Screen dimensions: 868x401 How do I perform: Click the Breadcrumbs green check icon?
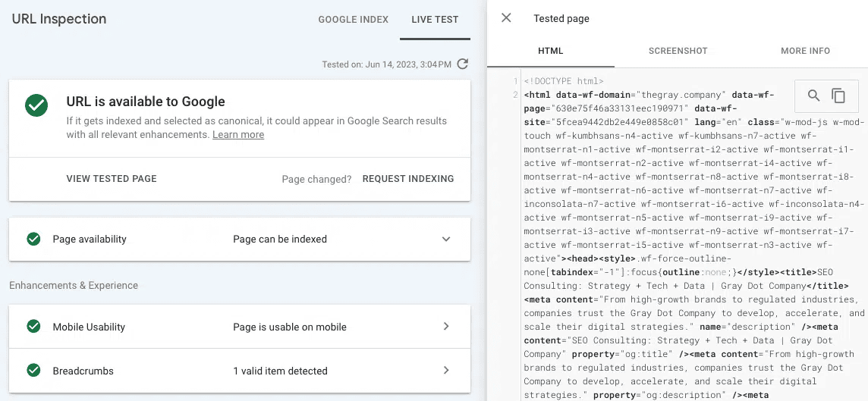pos(33,371)
